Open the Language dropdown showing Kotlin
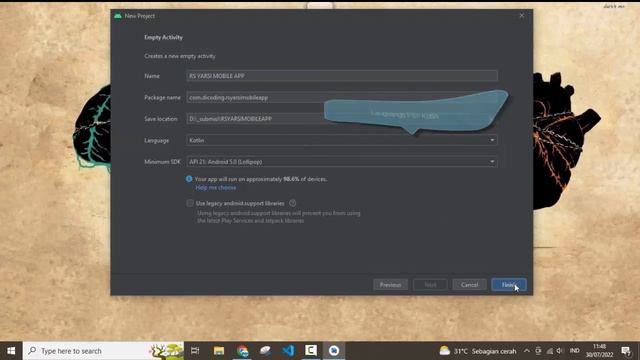 point(342,140)
